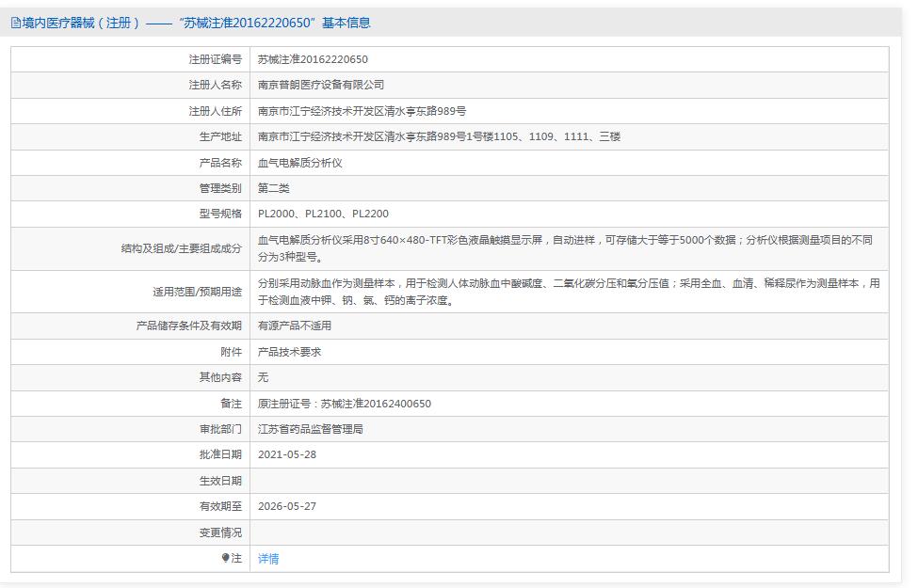This screenshot has height=588, width=918.
Task: Click the 产品储存条件及有效期 label
Action: coord(188,326)
